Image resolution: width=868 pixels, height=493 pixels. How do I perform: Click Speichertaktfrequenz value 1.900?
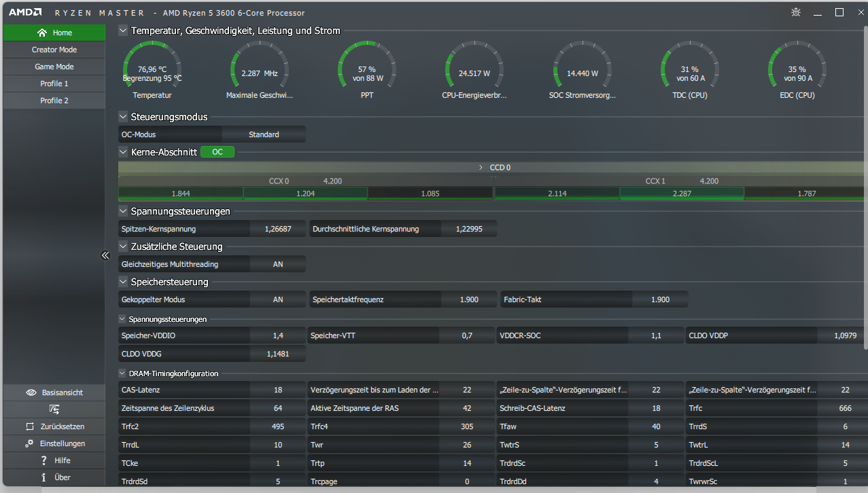[x=469, y=299]
